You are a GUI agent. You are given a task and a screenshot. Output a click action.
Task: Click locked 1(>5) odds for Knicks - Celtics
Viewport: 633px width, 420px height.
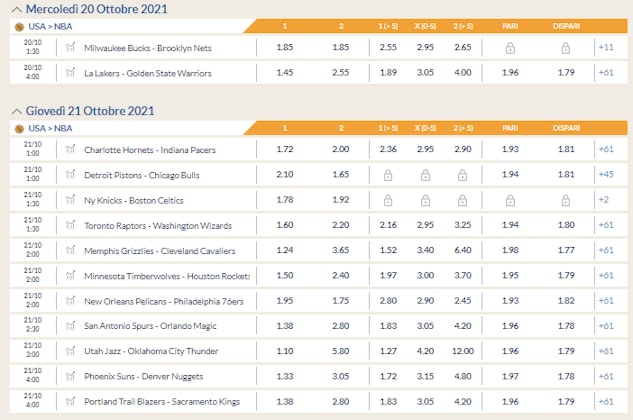[x=388, y=200]
